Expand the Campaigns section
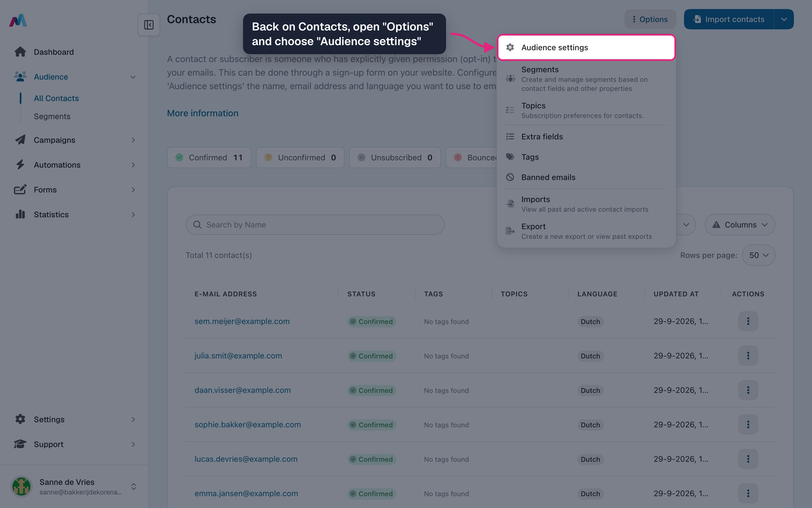This screenshot has width=812, height=508. (x=133, y=140)
